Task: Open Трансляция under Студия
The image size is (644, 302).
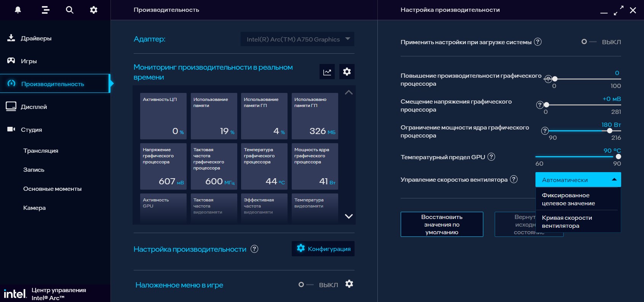Action: coord(41,150)
